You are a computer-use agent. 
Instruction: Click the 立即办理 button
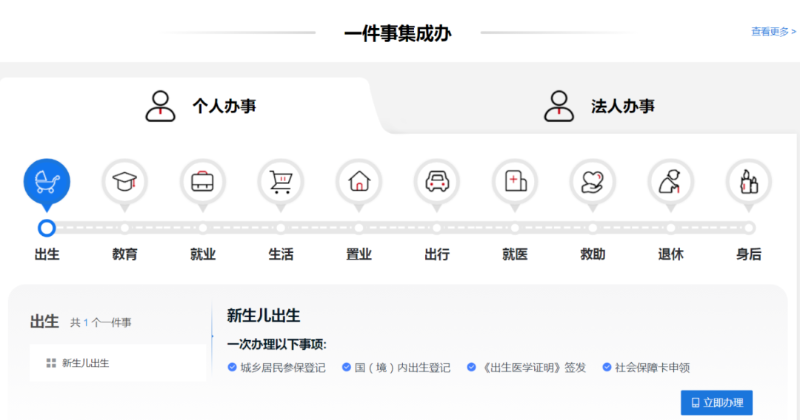tap(716, 403)
